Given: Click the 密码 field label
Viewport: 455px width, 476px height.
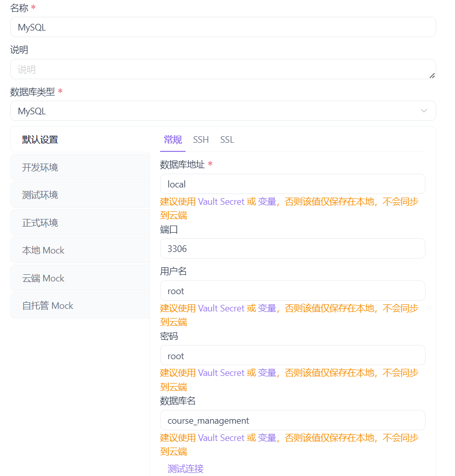Looking at the screenshot, I should (x=169, y=336).
